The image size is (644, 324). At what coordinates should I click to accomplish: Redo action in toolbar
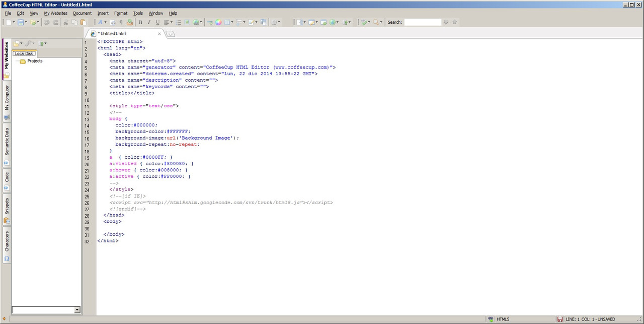click(55, 22)
